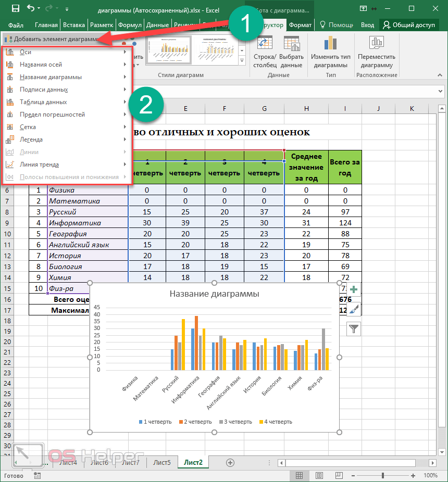Switch to sheet tab Лист5
This screenshot has height=482, width=448.
[161, 462]
